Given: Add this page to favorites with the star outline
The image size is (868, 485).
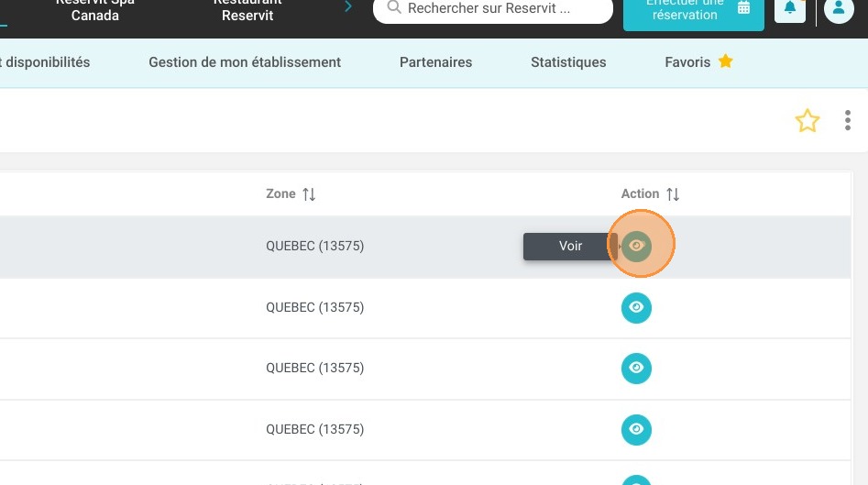Looking at the screenshot, I should point(808,120).
